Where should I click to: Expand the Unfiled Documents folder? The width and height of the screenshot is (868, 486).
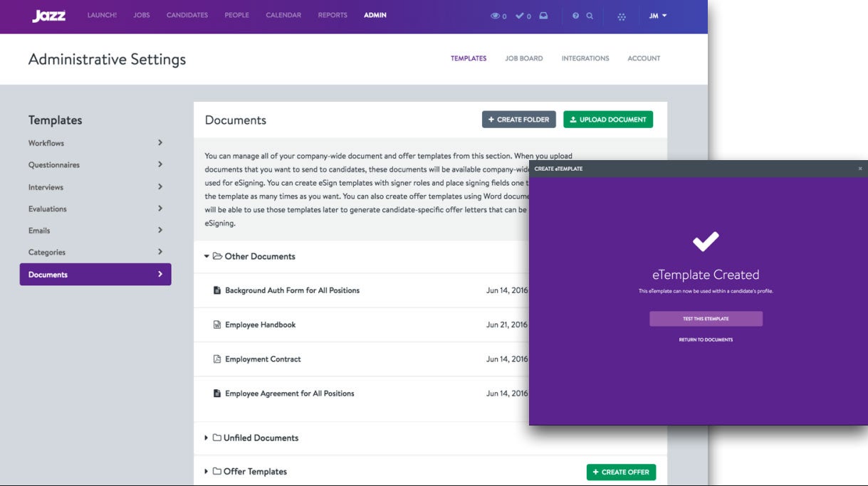tap(206, 438)
